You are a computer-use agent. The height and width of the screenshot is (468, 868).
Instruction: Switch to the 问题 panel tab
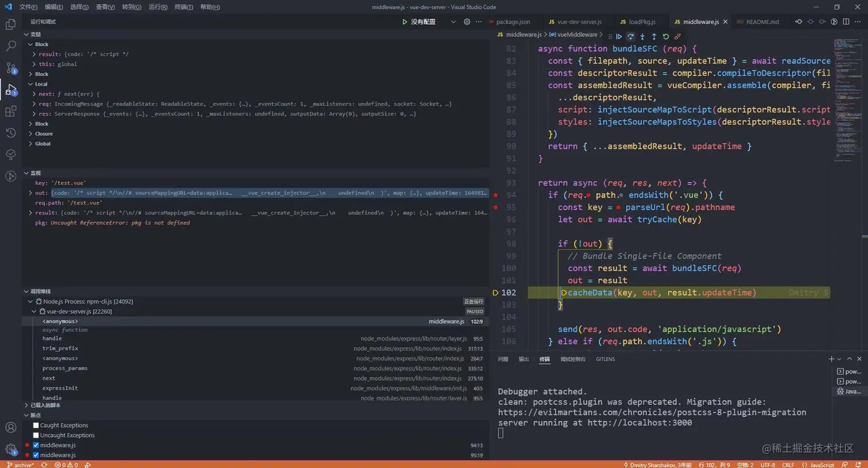coord(503,359)
